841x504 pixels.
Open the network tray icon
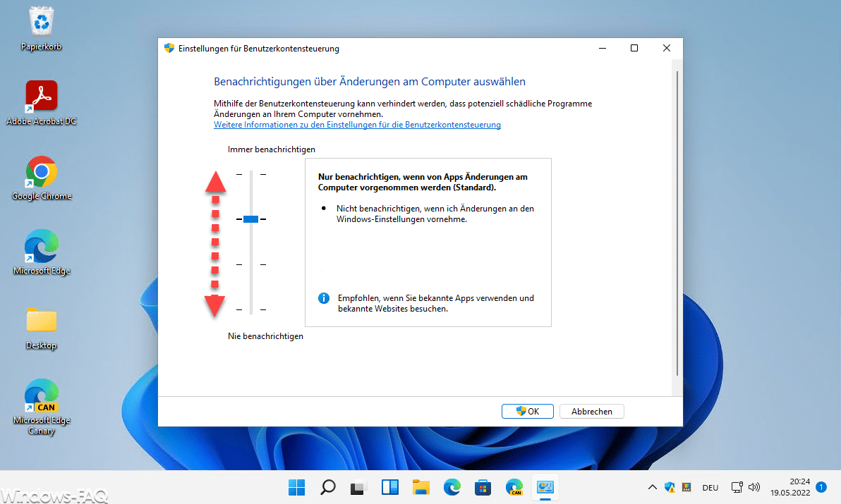(x=737, y=487)
